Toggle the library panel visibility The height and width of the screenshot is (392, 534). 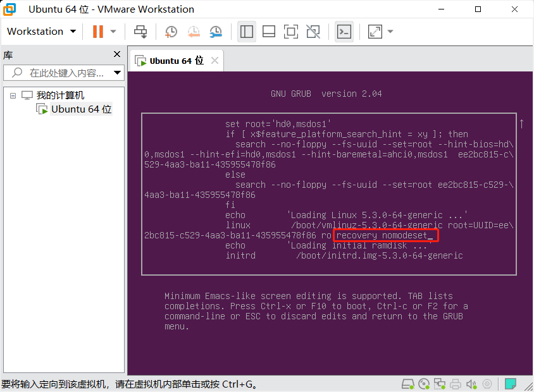[247, 31]
